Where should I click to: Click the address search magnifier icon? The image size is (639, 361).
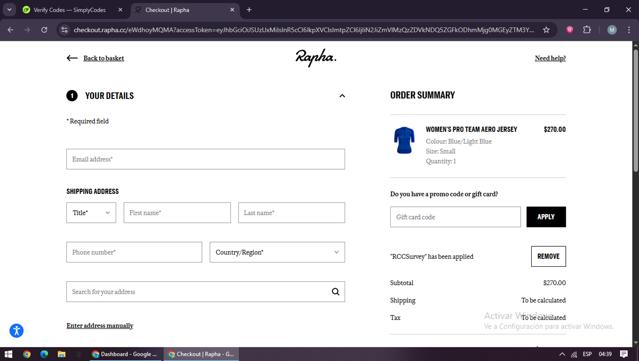tap(335, 292)
